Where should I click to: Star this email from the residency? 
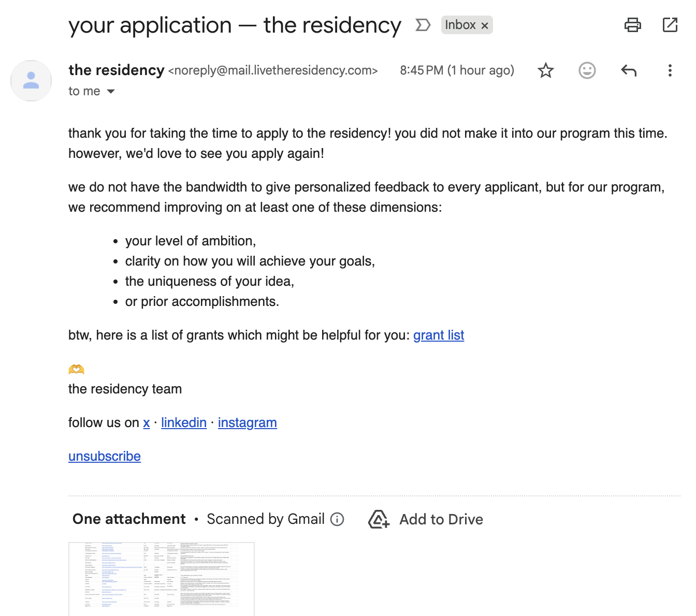point(546,70)
